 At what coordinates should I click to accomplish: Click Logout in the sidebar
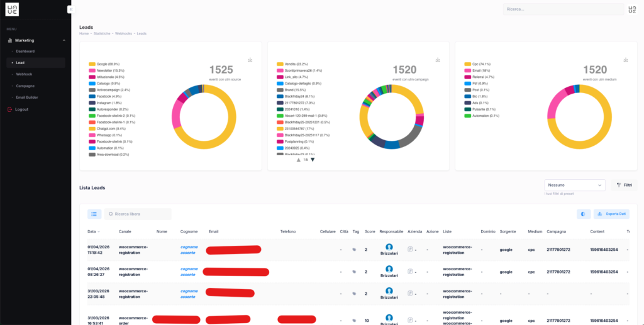[21, 109]
